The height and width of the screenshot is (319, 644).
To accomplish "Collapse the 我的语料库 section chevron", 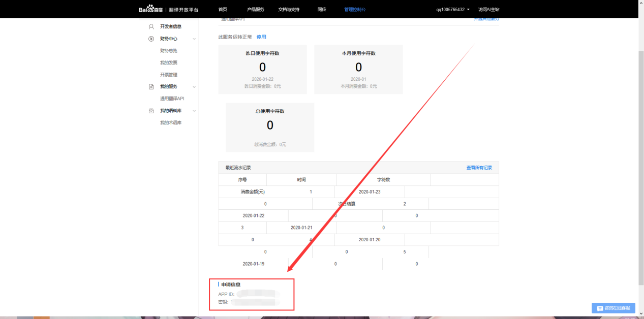I will point(194,111).
